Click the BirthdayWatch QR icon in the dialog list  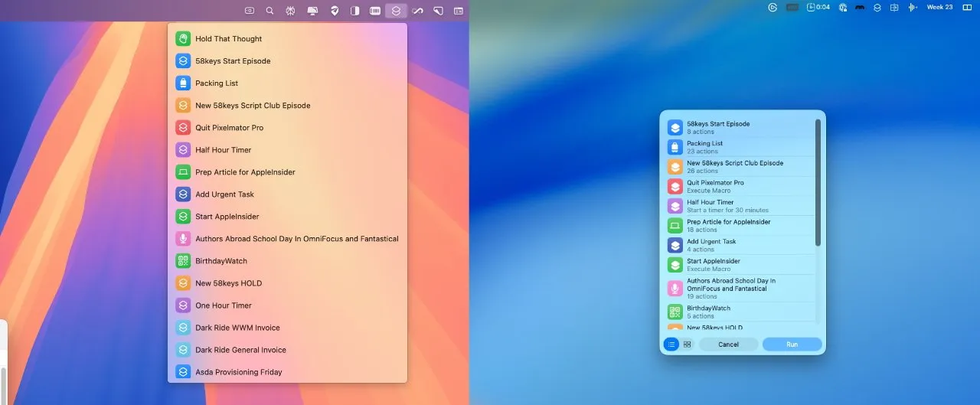tap(675, 312)
